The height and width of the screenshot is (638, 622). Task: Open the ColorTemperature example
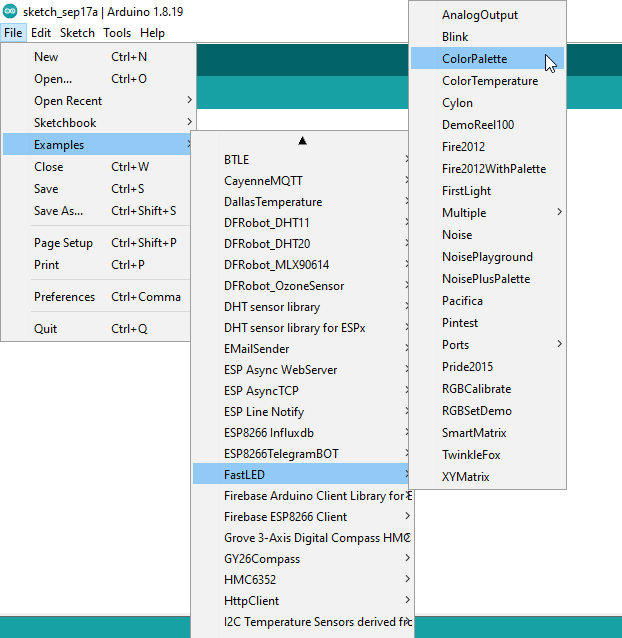point(487,81)
